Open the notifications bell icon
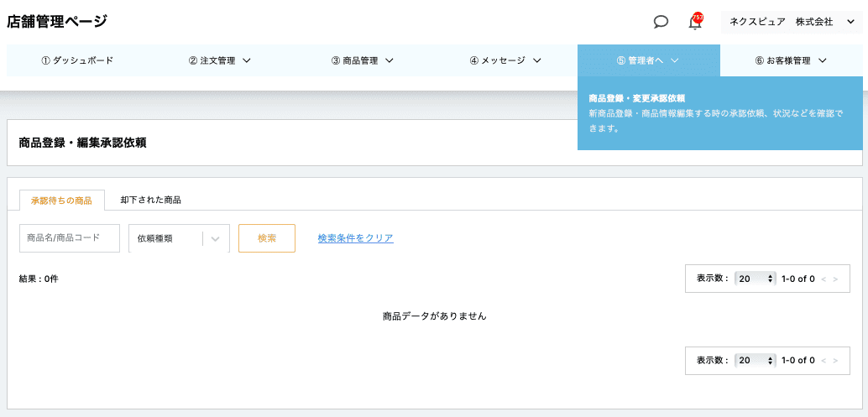The height and width of the screenshot is (417, 868). (x=695, y=22)
